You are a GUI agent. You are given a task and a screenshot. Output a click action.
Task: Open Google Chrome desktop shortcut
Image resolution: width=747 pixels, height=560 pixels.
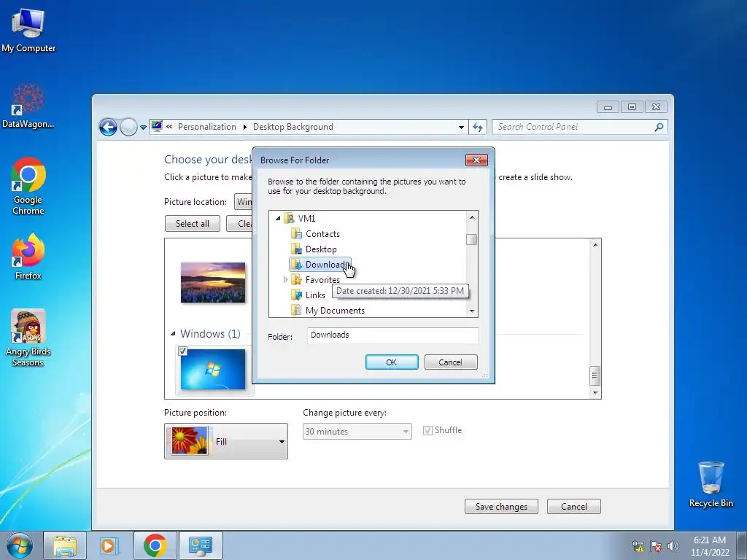click(x=28, y=186)
